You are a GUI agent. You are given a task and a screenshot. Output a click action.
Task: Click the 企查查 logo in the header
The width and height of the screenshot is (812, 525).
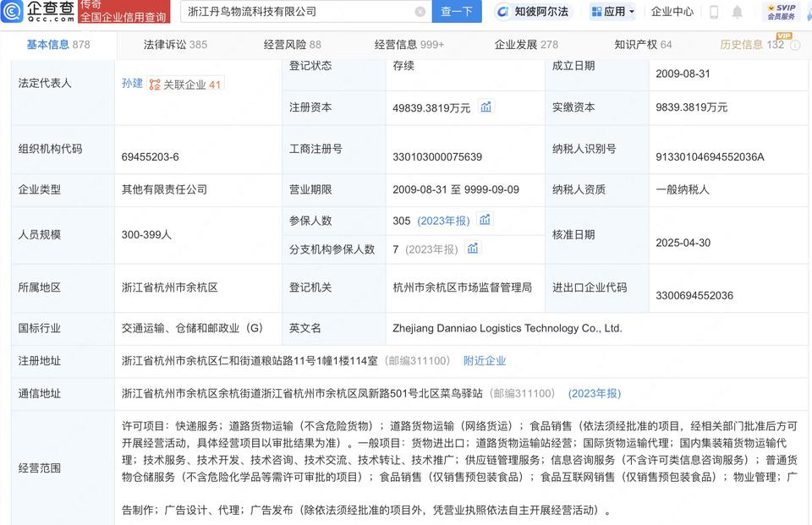coord(38,12)
